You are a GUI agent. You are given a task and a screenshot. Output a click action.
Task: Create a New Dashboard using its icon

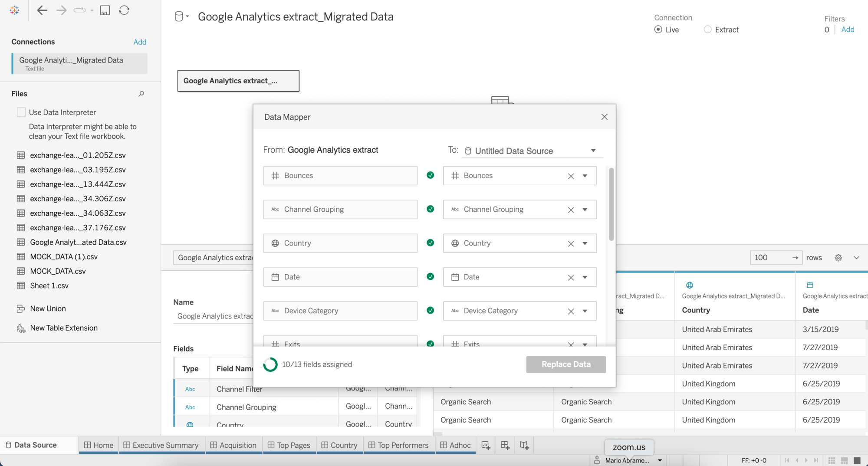click(x=504, y=445)
